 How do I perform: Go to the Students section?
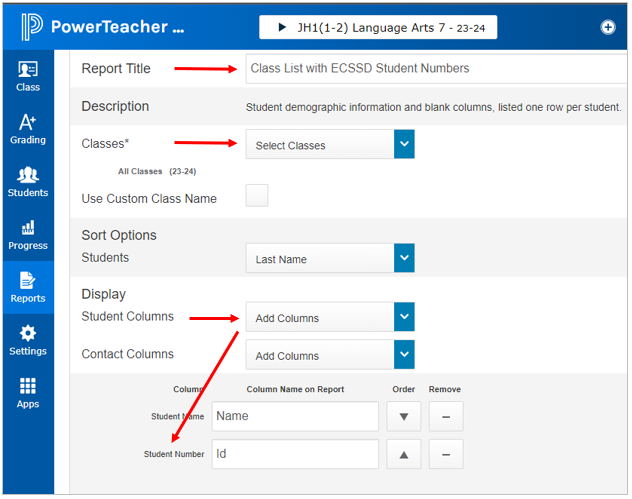[x=28, y=182]
